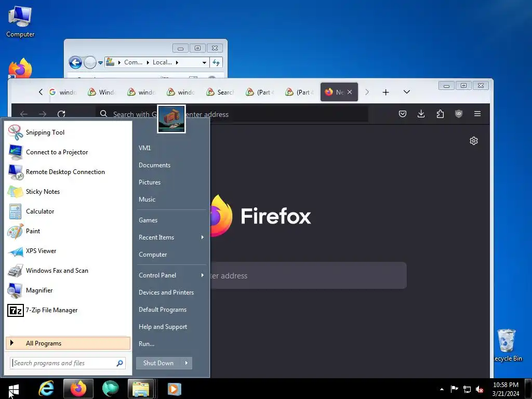Image resolution: width=532 pixels, height=399 pixels.
Task: Switch to the Google 'windo' tab
Action: 63,92
